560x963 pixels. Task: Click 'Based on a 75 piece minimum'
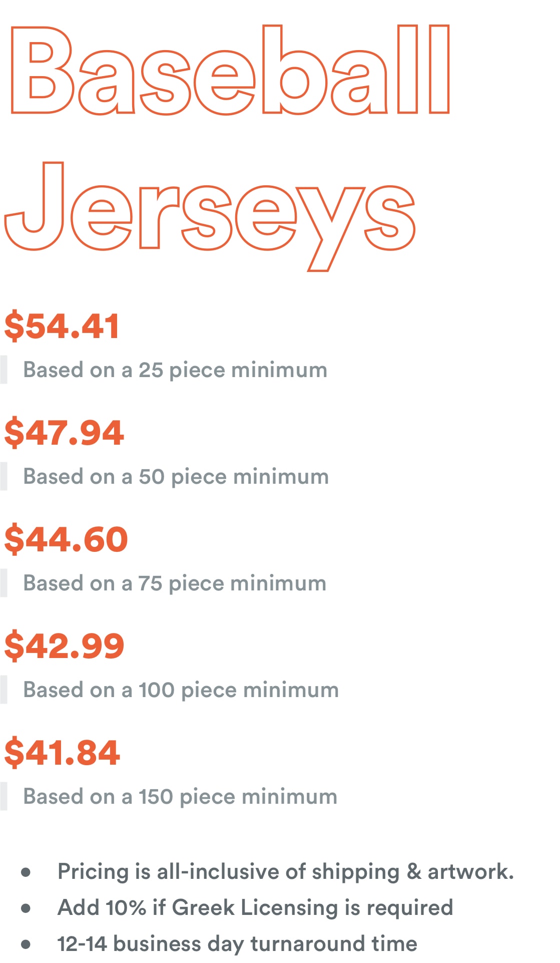pos(175,583)
